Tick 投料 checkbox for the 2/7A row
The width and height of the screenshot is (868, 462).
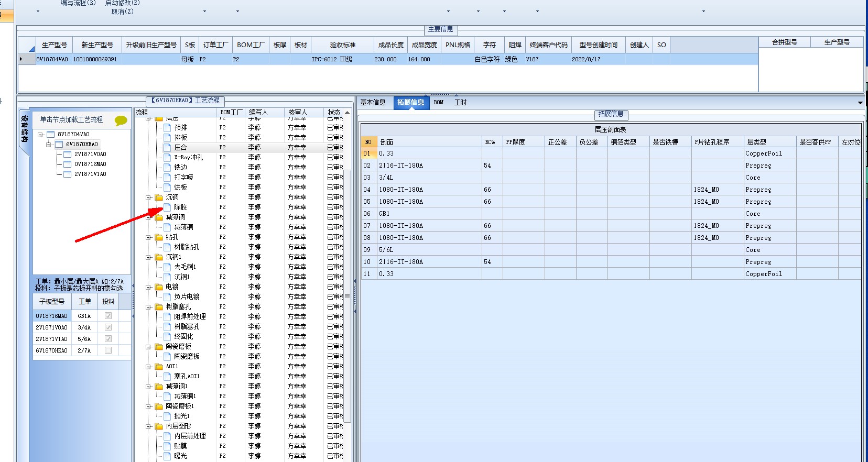(x=108, y=350)
